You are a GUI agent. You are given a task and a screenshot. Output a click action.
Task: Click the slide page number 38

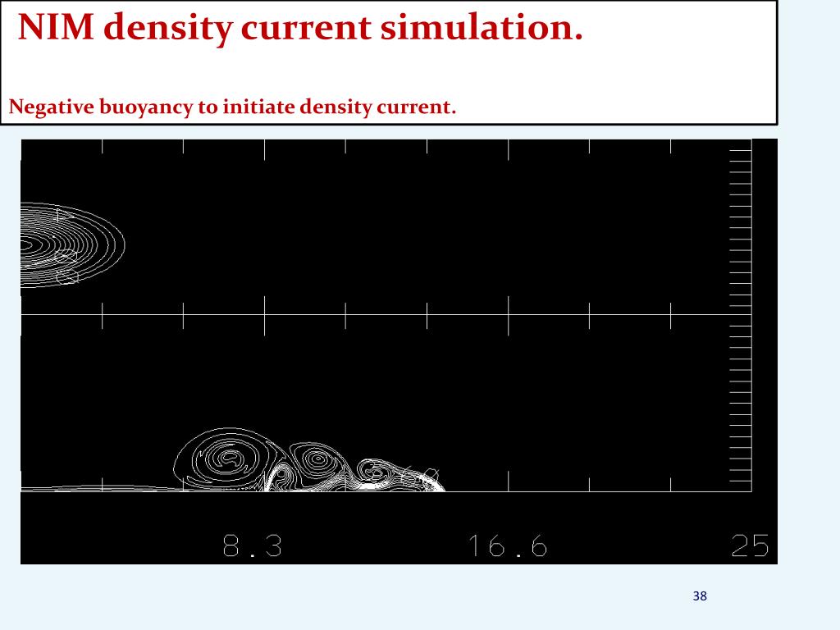click(x=700, y=596)
